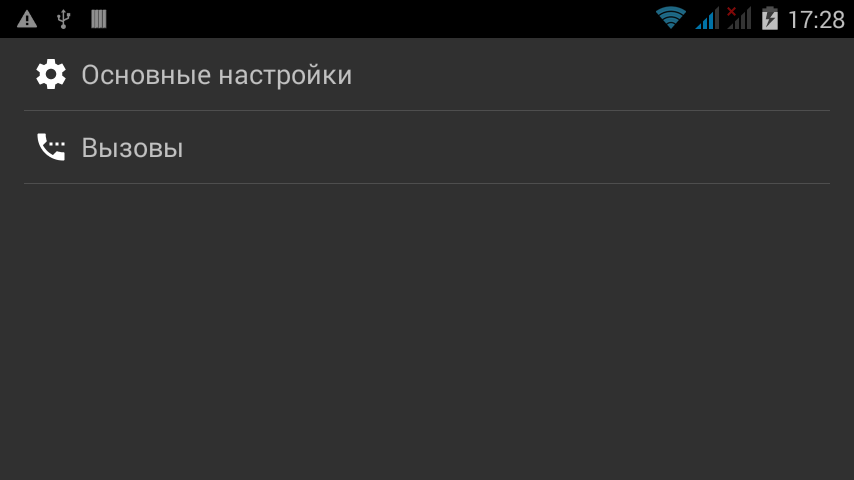
Task: Tap the blue SIM signal strength bars
Action: (707, 19)
